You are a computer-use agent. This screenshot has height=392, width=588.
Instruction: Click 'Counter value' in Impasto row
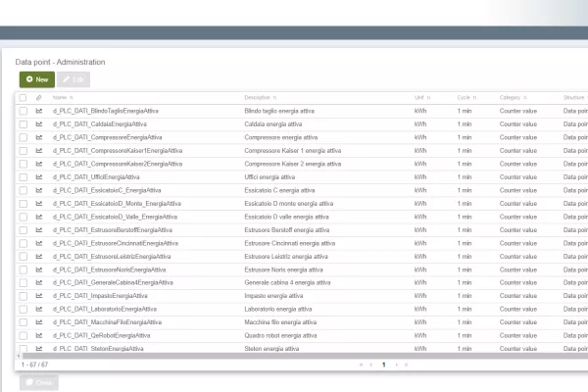(x=518, y=296)
